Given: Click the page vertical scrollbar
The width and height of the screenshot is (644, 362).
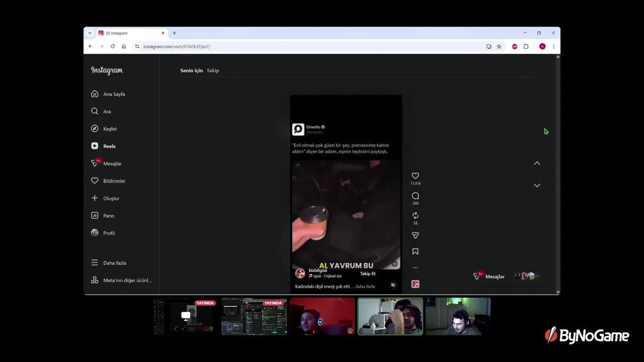Looking at the screenshot, I should (x=557, y=174).
